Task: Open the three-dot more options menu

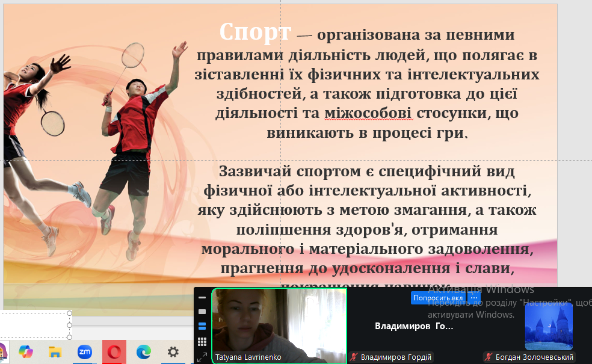Action: coord(474,298)
